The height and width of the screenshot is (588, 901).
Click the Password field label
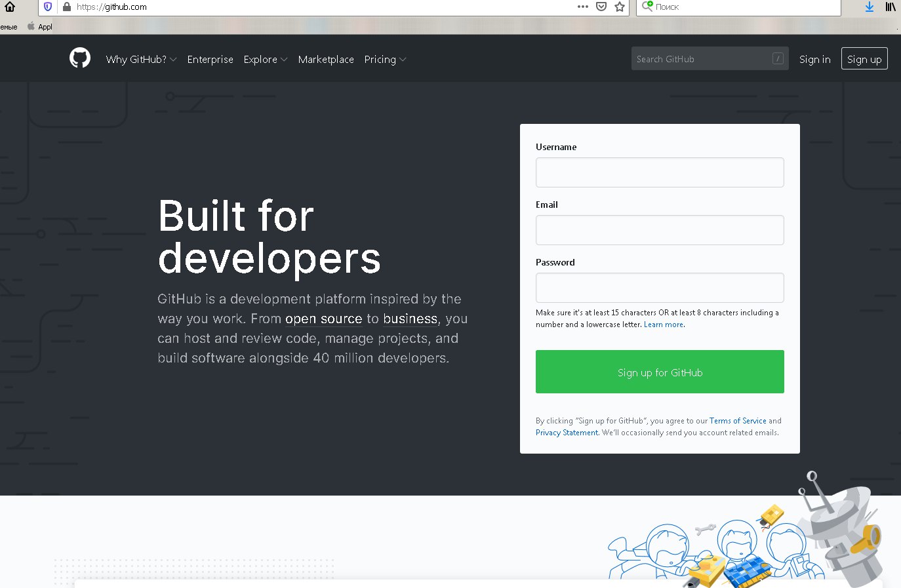point(555,262)
